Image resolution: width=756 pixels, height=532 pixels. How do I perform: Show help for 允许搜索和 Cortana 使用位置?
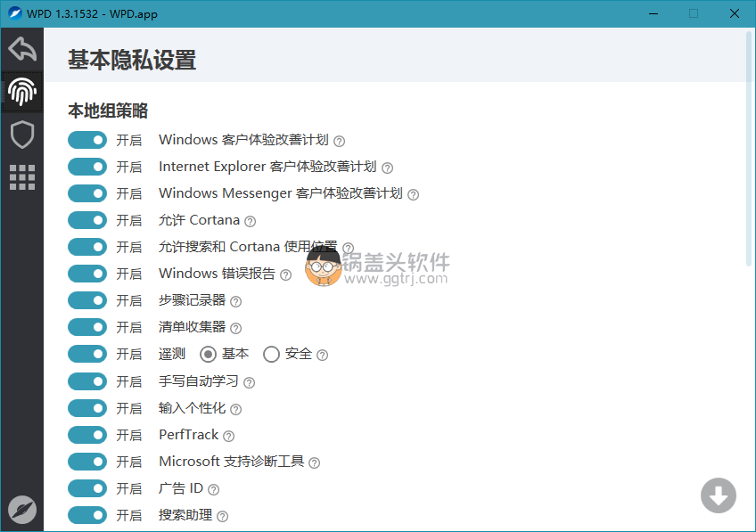(348, 248)
